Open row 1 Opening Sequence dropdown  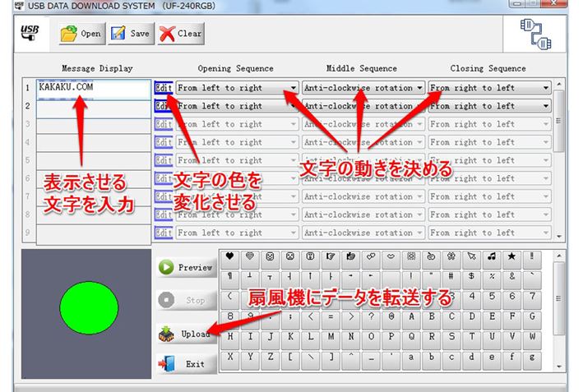point(294,88)
